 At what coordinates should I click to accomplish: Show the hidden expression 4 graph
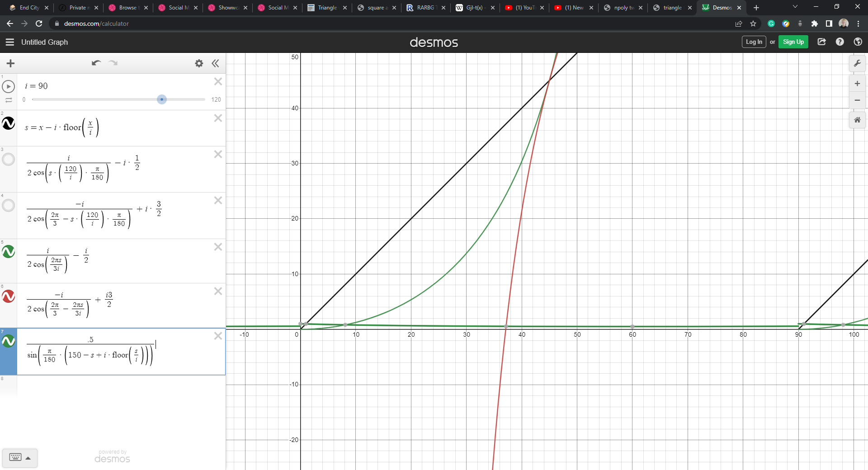pos(9,206)
